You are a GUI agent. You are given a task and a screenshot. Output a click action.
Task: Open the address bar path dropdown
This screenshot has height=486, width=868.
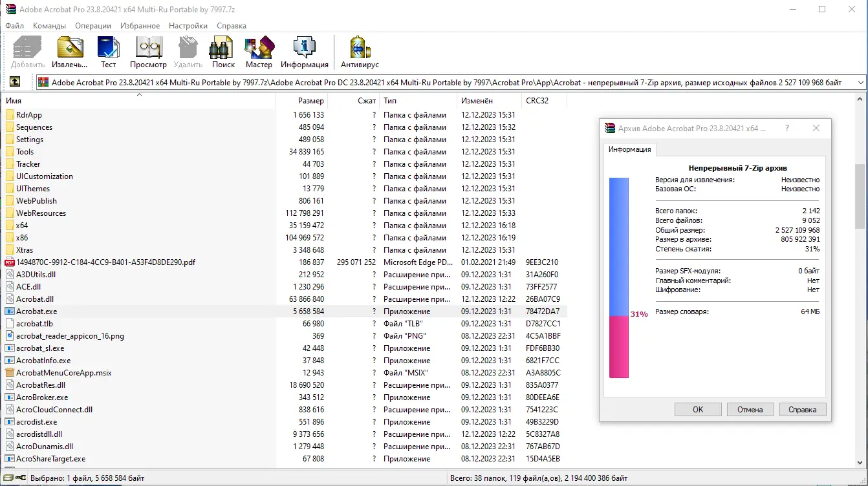tap(860, 83)
